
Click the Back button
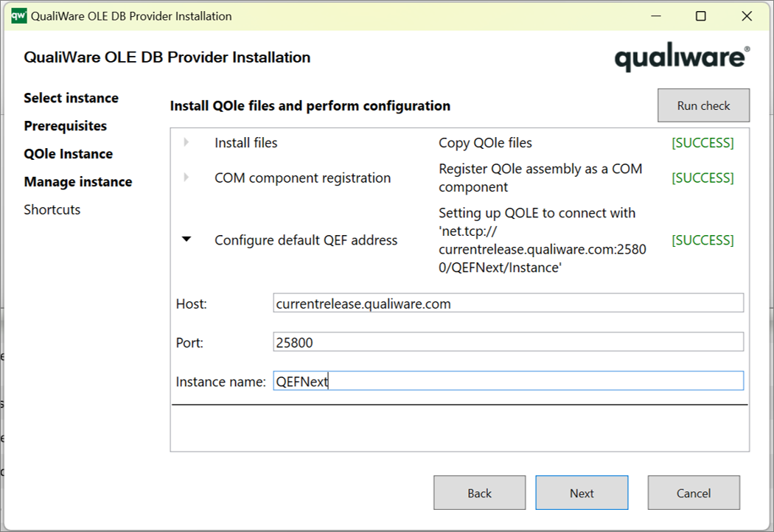pos(479,492)
